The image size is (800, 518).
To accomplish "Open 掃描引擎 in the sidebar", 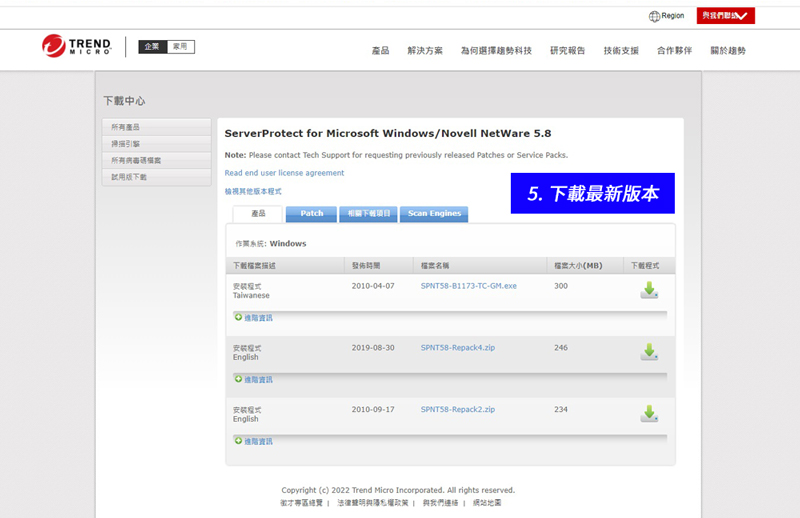I will coord(157,144).
